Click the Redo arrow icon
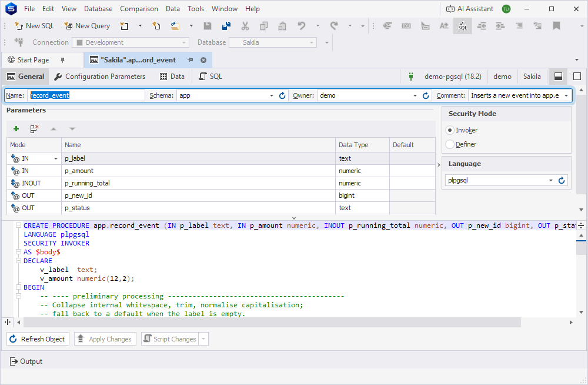 tap(334, 26)
